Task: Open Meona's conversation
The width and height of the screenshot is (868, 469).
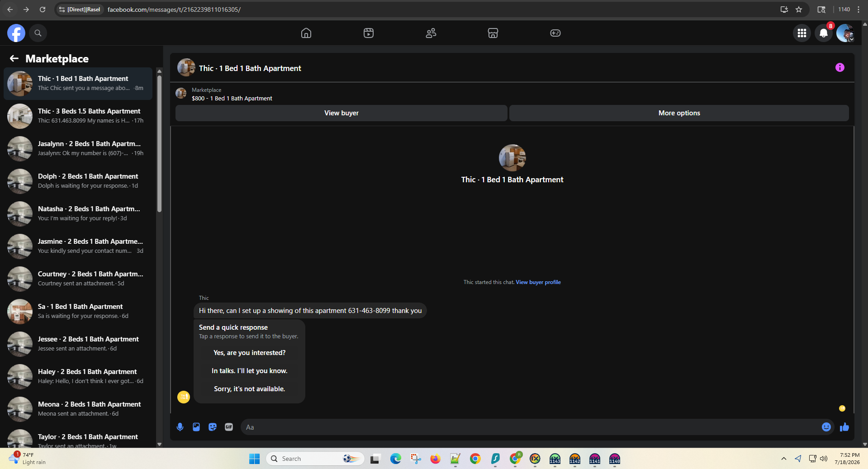Action: (x=78, y=409)
